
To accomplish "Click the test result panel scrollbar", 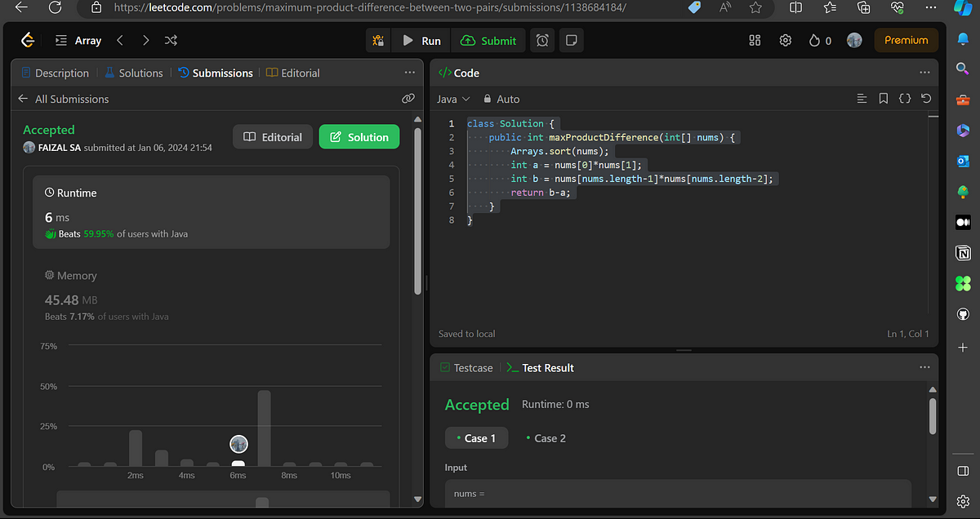I will pyautogui.click(x=933, y=416).
